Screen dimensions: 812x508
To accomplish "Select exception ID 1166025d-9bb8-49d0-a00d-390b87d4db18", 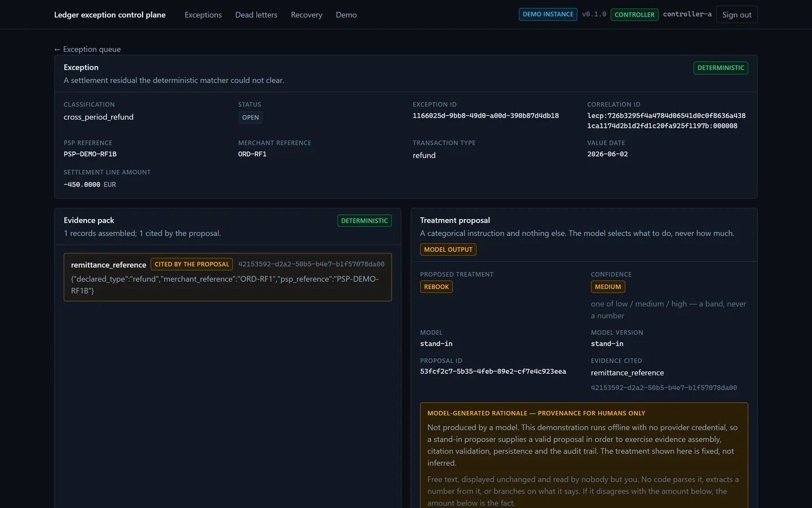I will coord(486,116).
